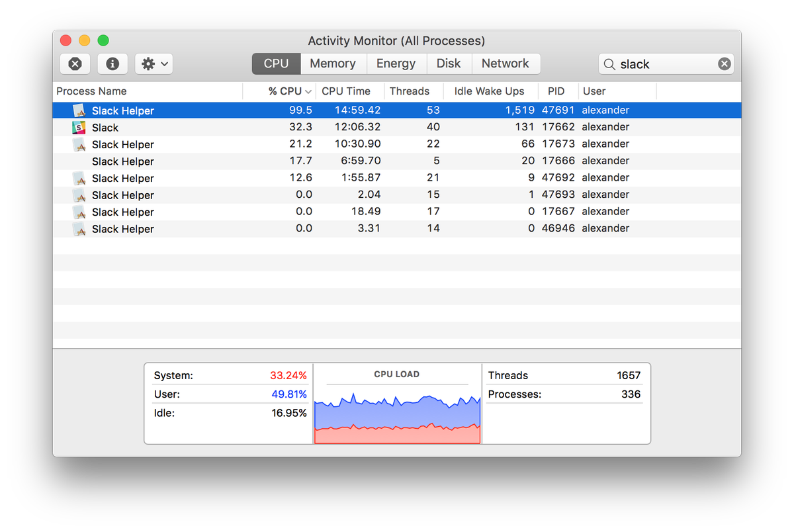The width and height of the screenshot is (794, 532).
Task: Click the magnifying glass search icon
Action: (x=609, y=64)
